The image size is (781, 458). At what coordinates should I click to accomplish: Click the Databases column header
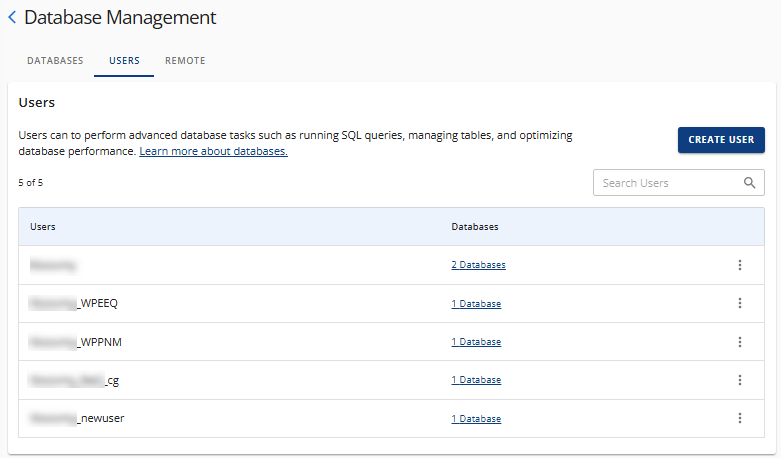[475, 227]
